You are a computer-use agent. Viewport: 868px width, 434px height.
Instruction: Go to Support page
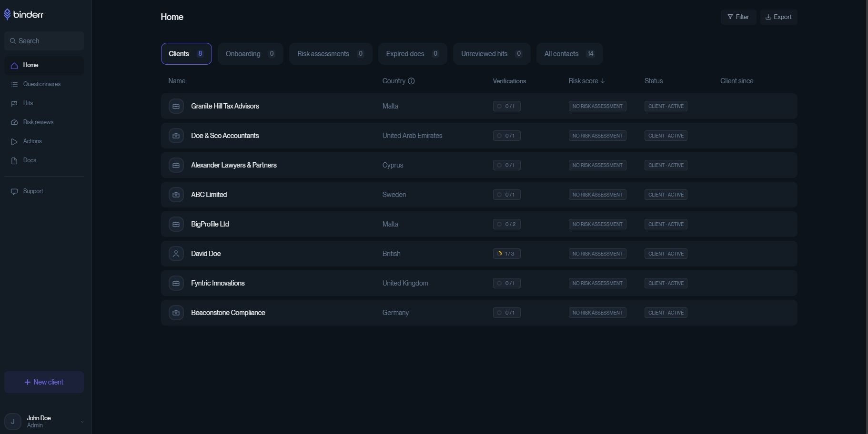point(44,191)
